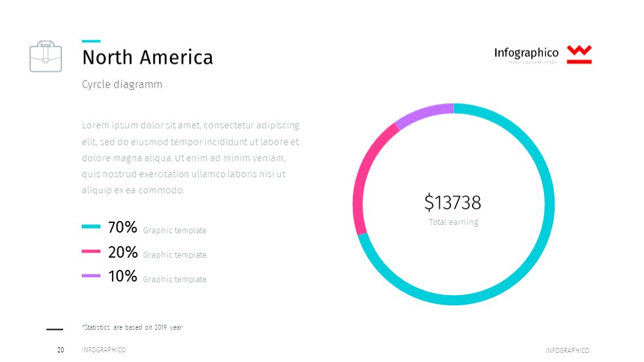This screenshot has height=362, width=644.
Task: Click the cyan accent bar above the title
Action: tap(91, 41)
